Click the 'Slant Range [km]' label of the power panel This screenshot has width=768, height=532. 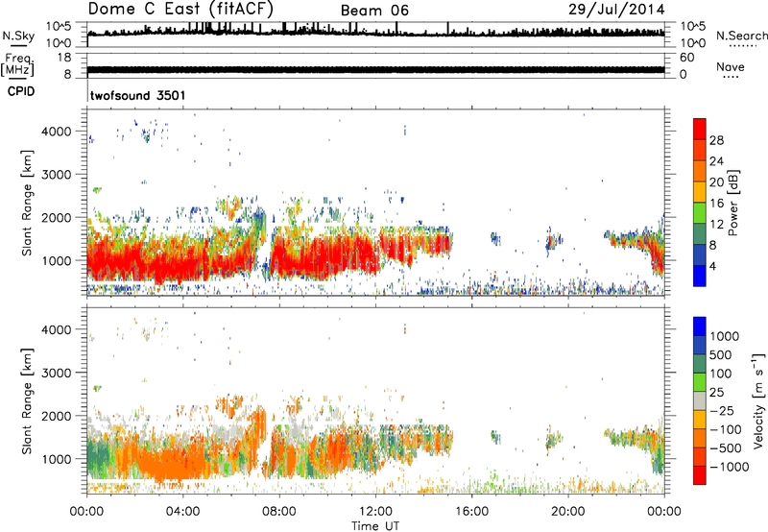point(27,203)
